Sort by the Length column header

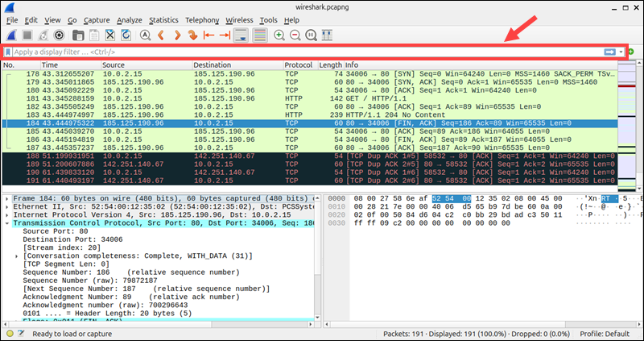[x=331, y=65]
